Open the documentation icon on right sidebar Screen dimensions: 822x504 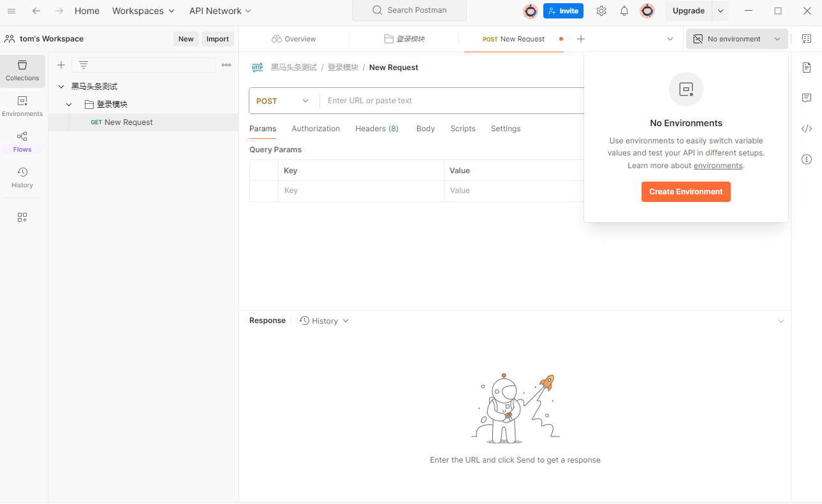pos(807,68)
